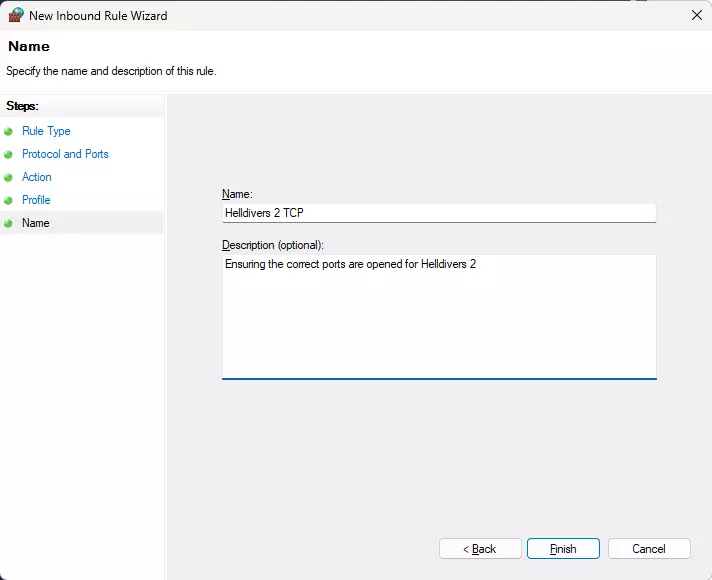
Task: Close the New Inbound Rule Wizard window
Action: 696,15
